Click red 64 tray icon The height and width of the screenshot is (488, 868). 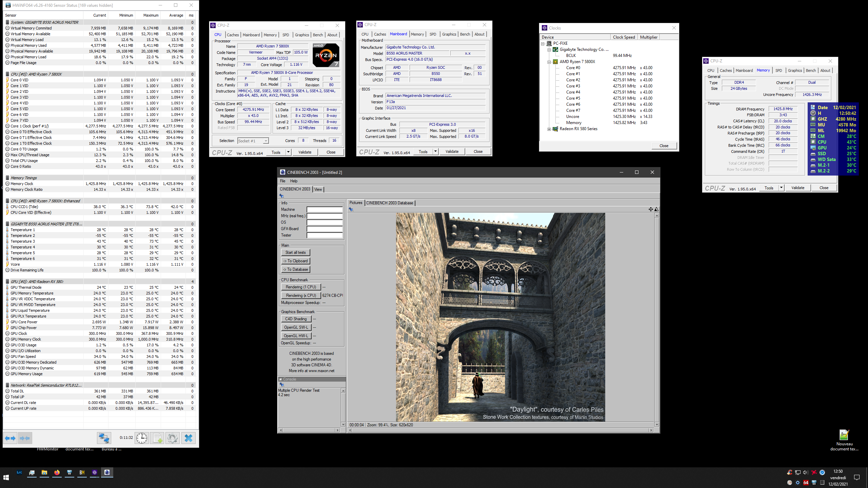click(x=806, y=482)
